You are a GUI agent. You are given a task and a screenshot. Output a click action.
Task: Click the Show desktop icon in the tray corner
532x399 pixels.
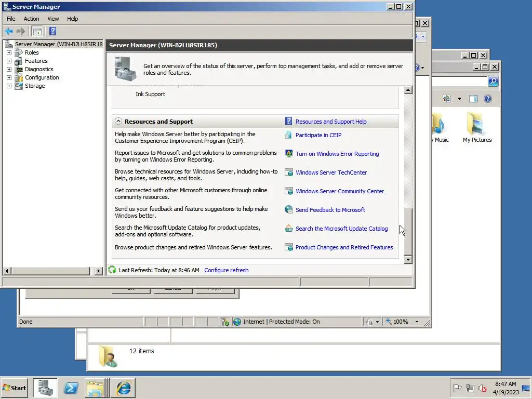point(527,388)
